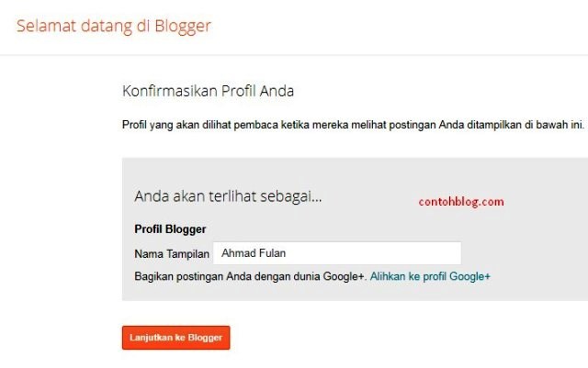Place cursor on Ahmad Fulan name text
The height and width of the screenshot is (368, 588).
[254, 253]
